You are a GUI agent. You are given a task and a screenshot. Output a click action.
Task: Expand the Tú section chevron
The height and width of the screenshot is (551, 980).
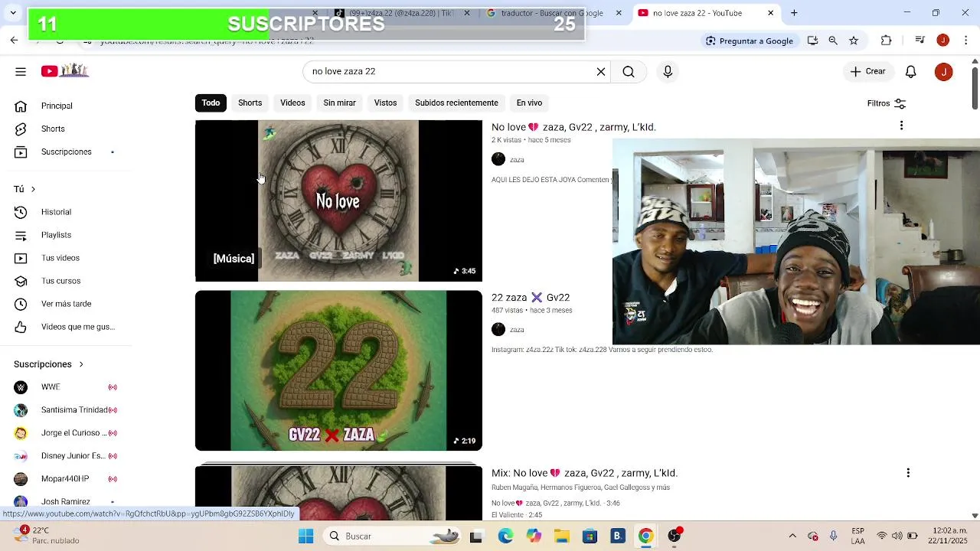pyautogui.click(x=33, y=189)
